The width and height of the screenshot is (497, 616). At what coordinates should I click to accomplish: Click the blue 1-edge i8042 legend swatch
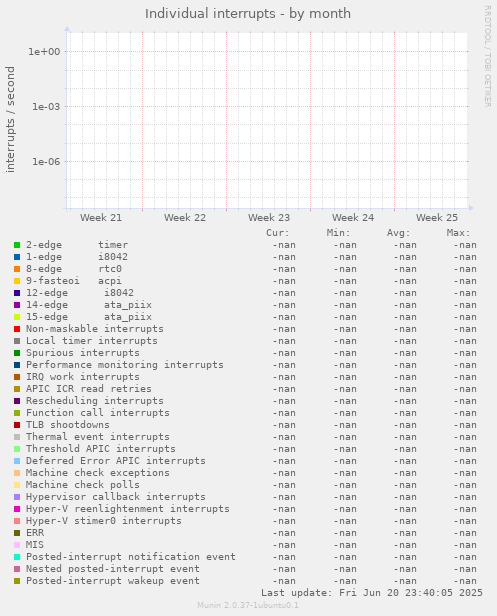[x=17, y=257]
